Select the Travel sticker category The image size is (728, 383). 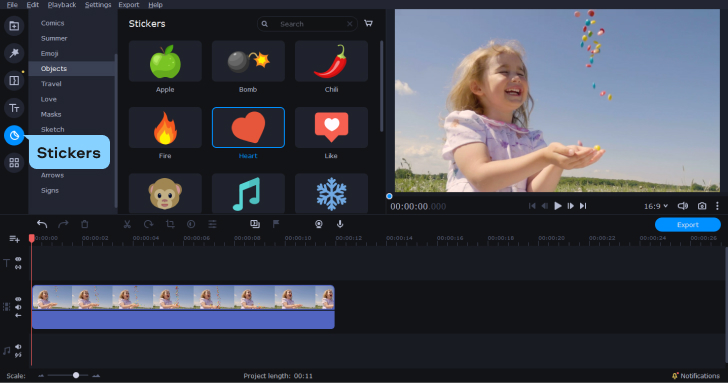point(51,84)
